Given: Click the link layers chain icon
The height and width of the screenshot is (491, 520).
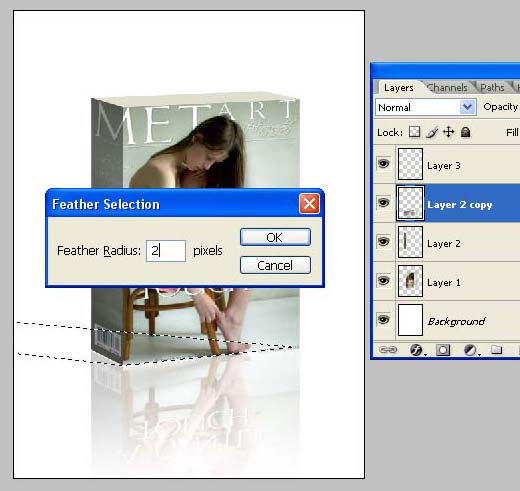Looking at the screenshot, I should tap(388, 350).
